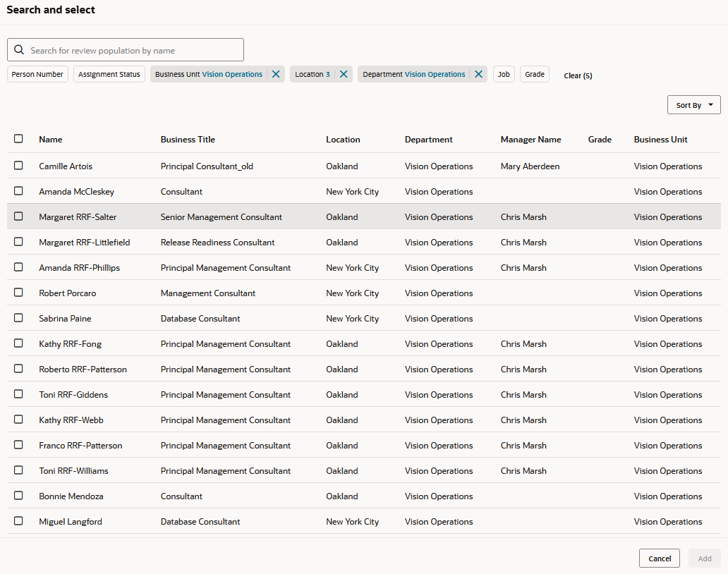Select the checkbox for Miguel Langford

[18, 521]
